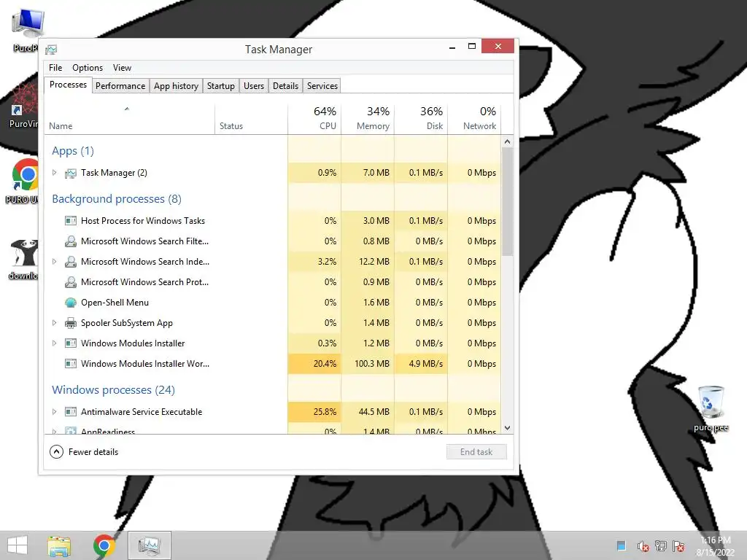This screenshot has height=560, width=747.
Task: Click the muted volume tray icon
Action: pyautogui.click(x=643, y=546)
